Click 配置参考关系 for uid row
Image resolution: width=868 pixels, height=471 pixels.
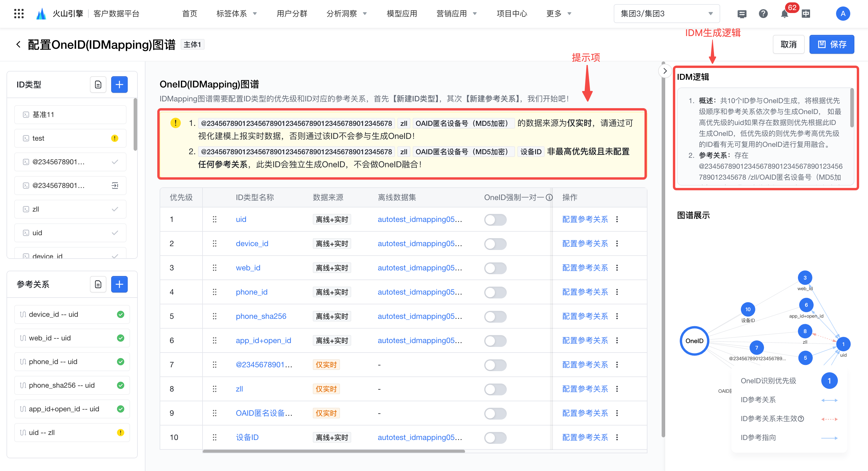tap(585, 219)
